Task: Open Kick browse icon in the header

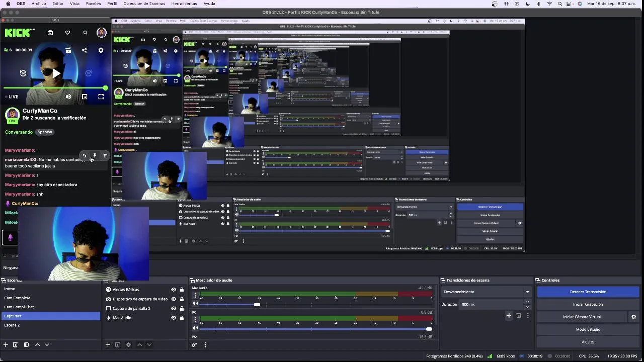Action: tap(50, 33)
